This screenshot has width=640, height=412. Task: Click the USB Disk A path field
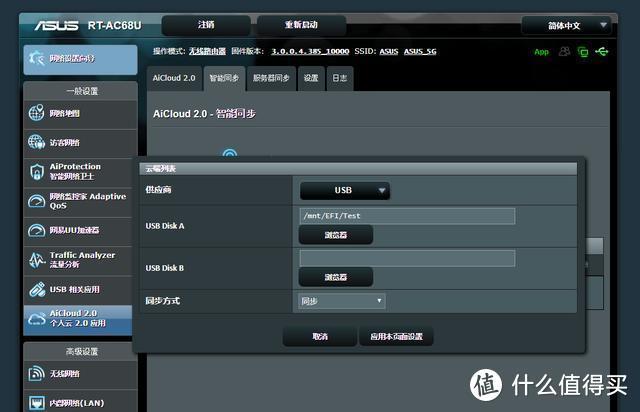click(x=407, y=216)
